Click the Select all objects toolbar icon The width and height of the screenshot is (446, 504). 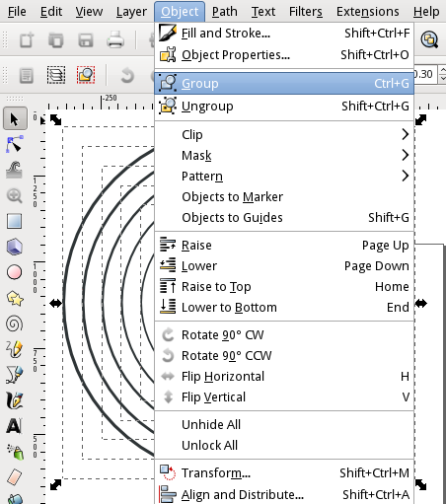click(x=27, y=75)
